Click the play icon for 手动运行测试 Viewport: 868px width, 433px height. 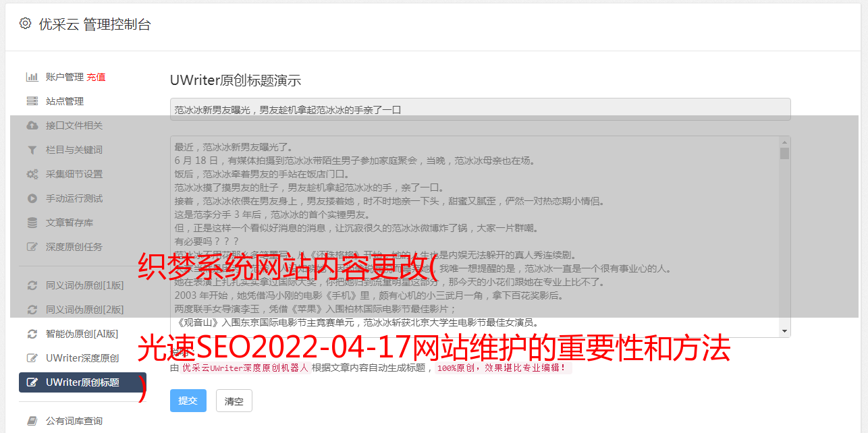(x=32, y=198)
